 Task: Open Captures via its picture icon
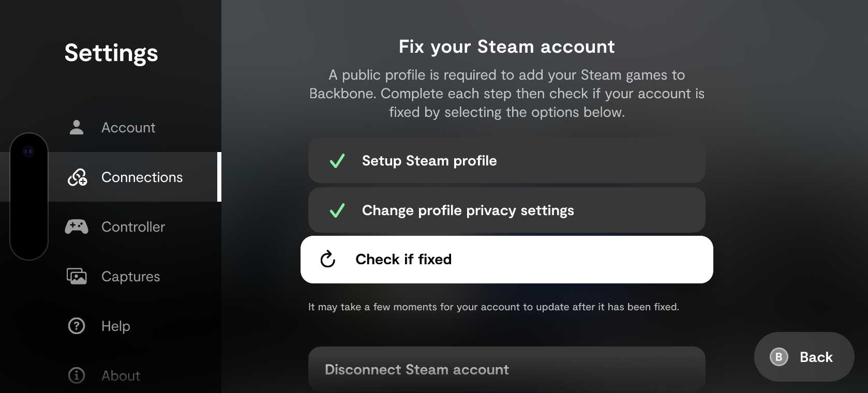tap(76, 276)
